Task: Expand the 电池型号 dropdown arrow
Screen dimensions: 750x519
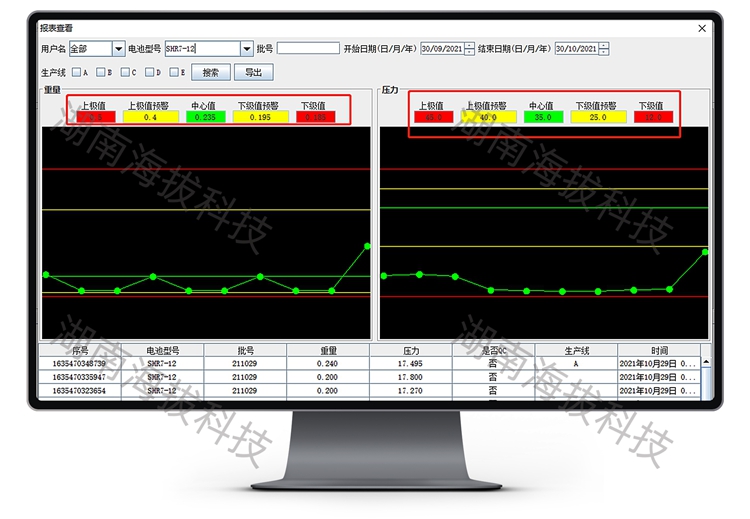Action: 246,48
